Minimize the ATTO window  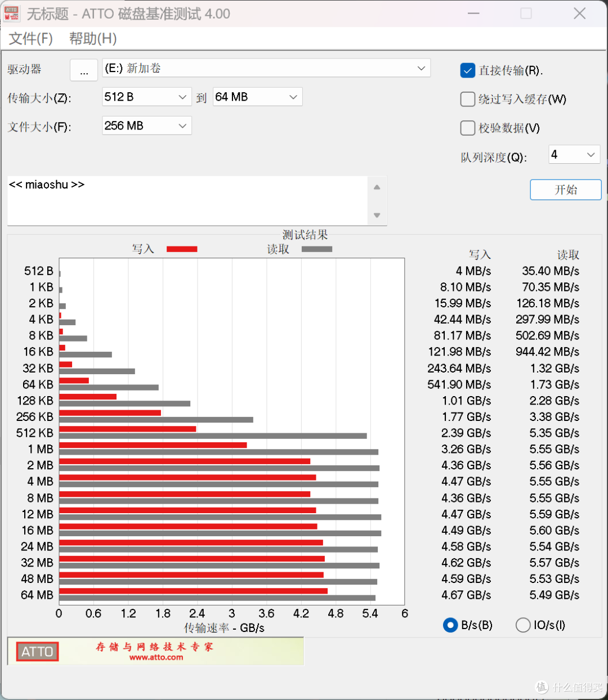click(x=473, y=14)
